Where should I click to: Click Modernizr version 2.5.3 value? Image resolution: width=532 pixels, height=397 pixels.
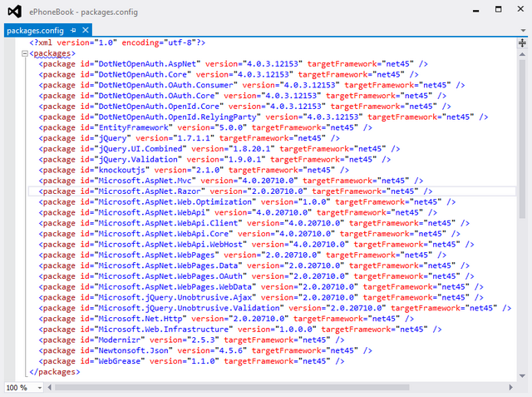tap(203, 340)
